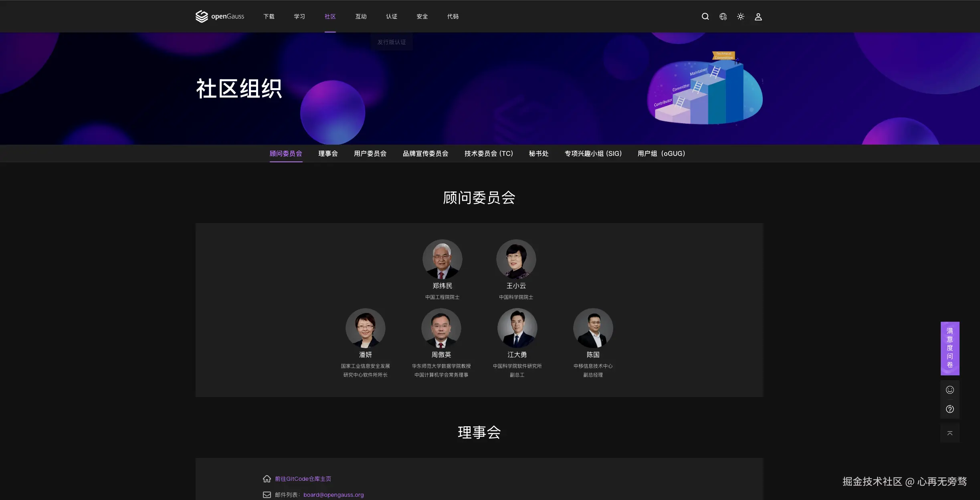This screenshot has width=980, height=500.
Task: Click the openGauss logo
Action: coord(219,16)
